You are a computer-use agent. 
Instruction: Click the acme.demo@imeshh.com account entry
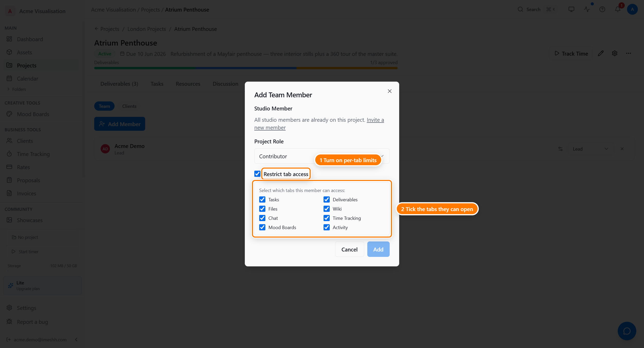(x=40, y=340)
